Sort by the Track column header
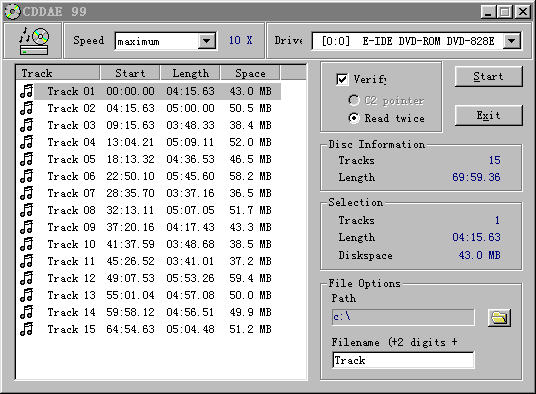 pyautogui.click(x=58, y=73)
